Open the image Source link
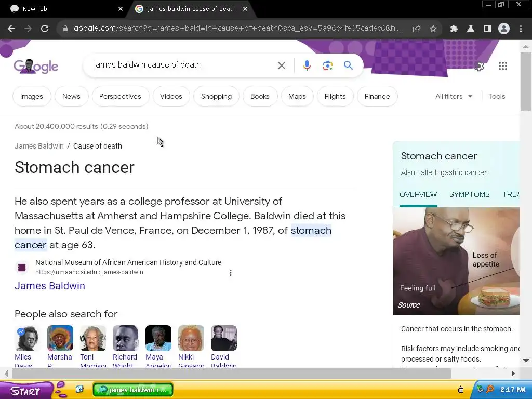The width and height of the screenshot is (532, 399). coord(409,305)
